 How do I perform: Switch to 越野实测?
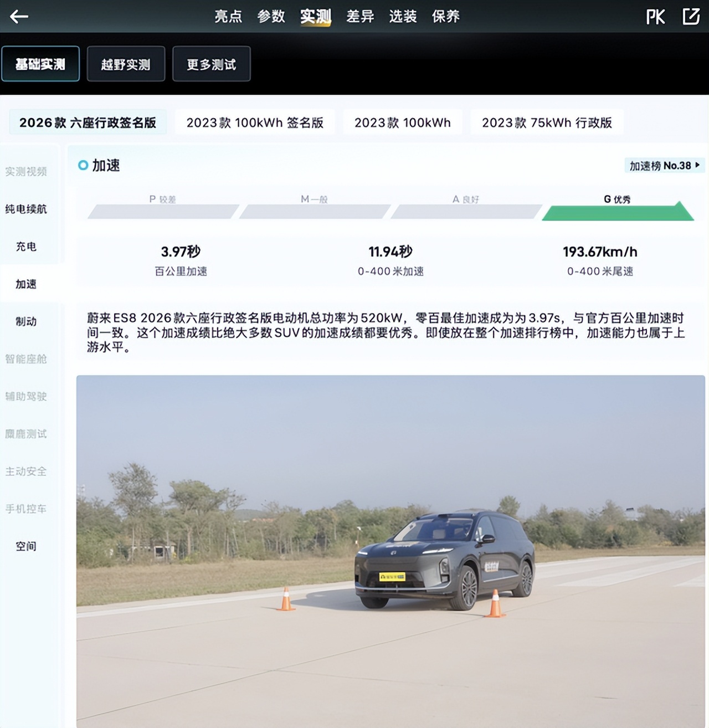pos(126,64)
